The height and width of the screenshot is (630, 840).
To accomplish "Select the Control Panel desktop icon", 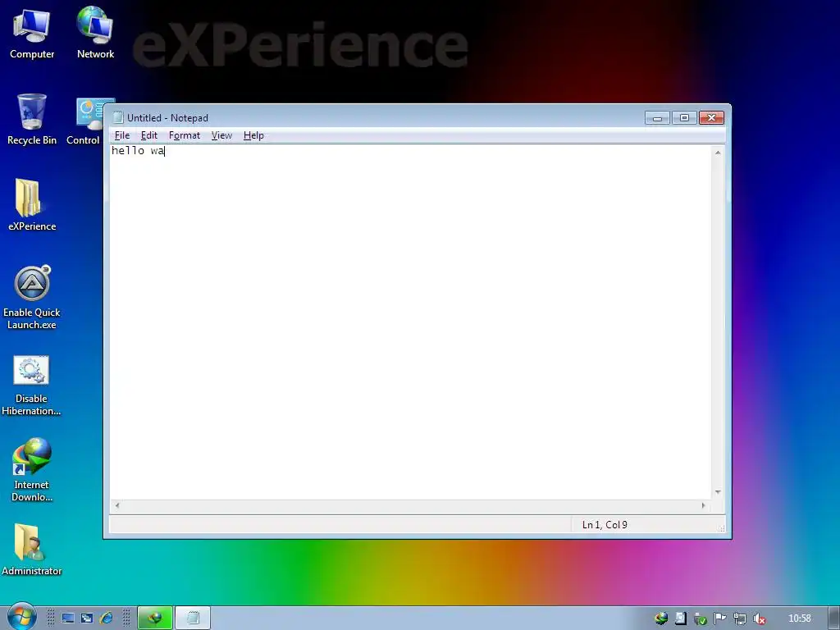I will point(85,122).
